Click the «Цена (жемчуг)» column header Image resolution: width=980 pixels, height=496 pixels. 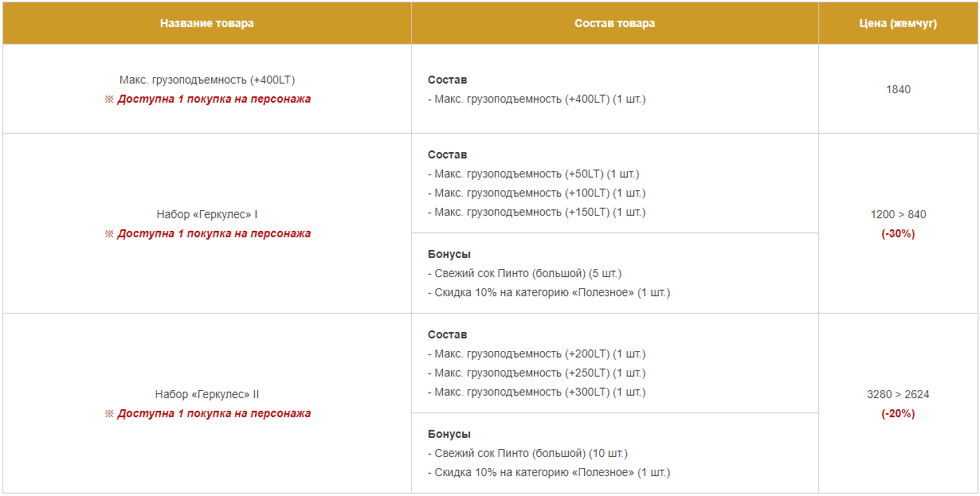(898, 23)
